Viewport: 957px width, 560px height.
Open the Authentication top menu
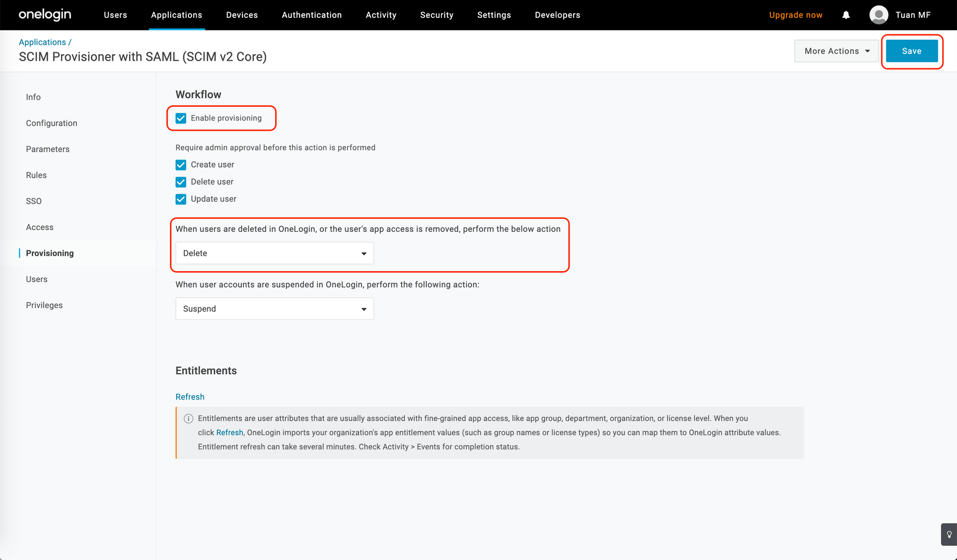tap(312, 15)
